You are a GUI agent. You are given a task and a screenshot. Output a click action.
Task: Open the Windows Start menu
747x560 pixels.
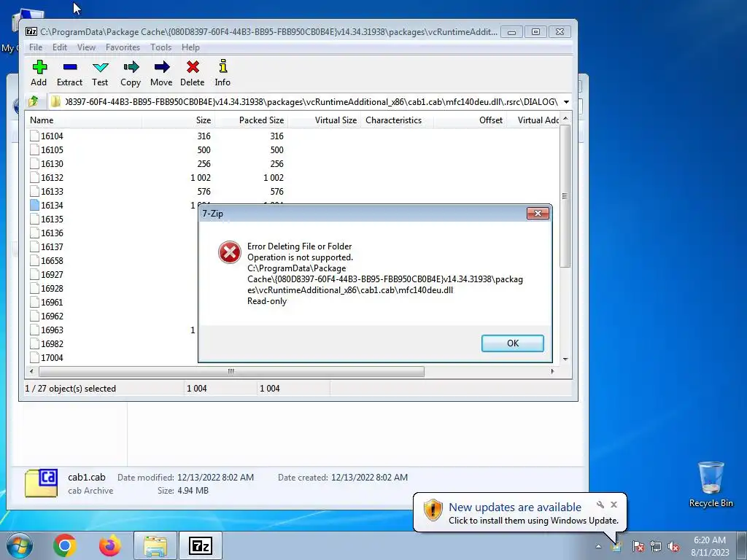19,545
